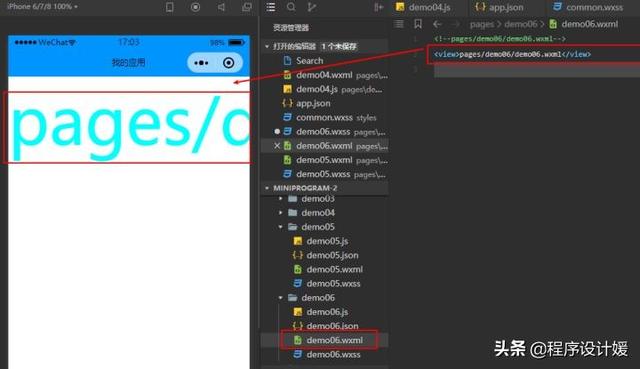
Task: Click the detach window icon in simulator toolbar
Action: [247, 7]
